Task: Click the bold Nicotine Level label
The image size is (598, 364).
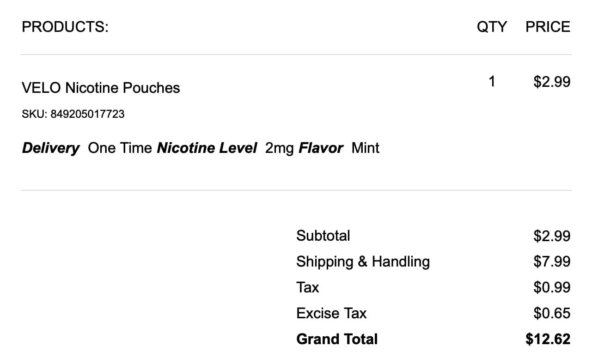Action: pos(207,148)
